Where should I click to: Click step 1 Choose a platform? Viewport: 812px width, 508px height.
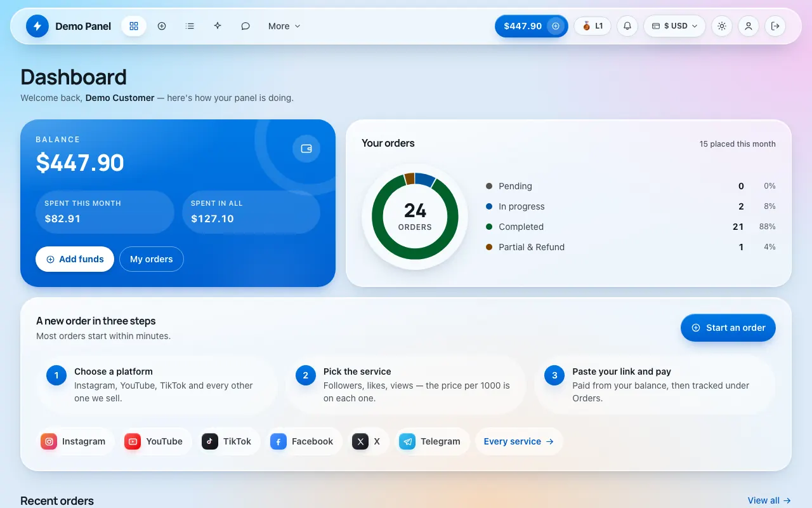click(157, 385)
